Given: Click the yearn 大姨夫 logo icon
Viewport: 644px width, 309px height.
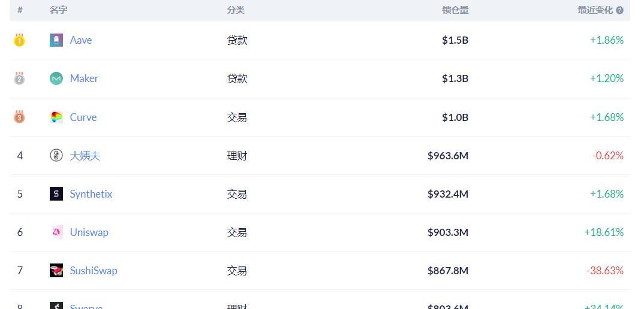Looking at the screenshot, I should point(56,155).
